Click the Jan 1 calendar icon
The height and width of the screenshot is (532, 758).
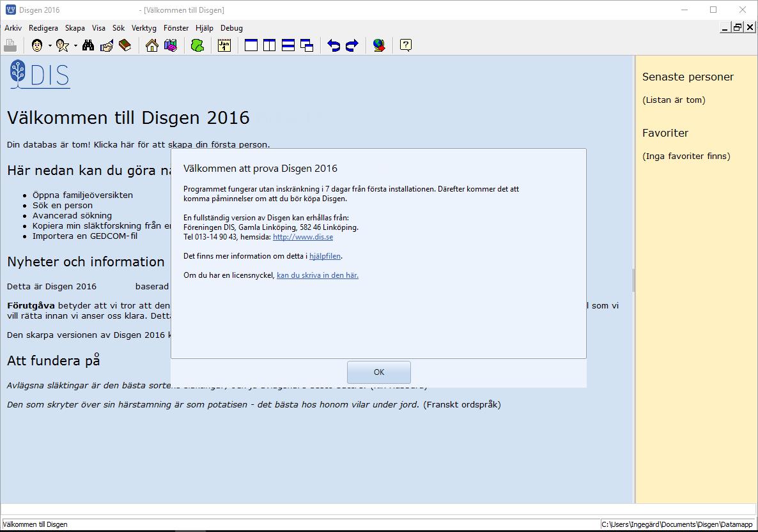(x=224, y=45)
